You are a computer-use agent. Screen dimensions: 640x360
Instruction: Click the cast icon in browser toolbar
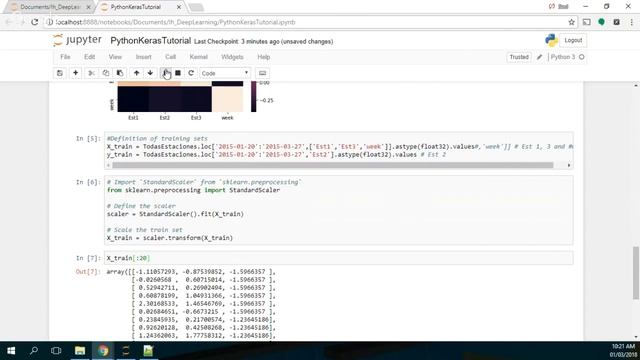[587, 22]
